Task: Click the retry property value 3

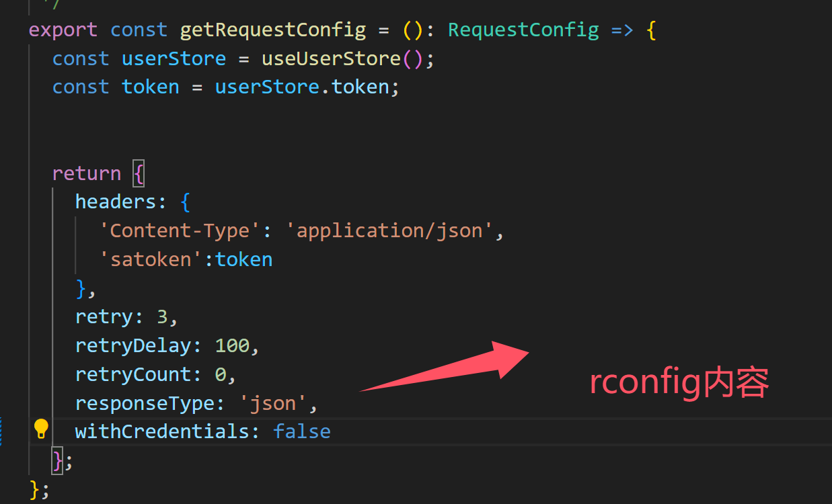Action: (162, 317)
